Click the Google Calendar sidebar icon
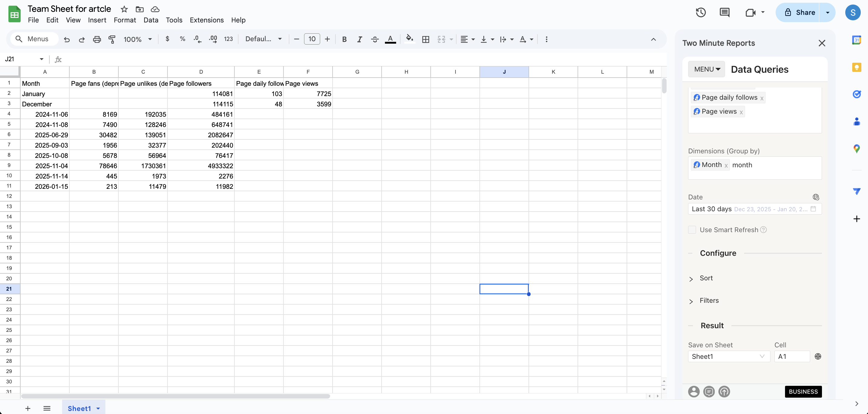868x414 pixels. pyautogui.click(x=856, y=40)
